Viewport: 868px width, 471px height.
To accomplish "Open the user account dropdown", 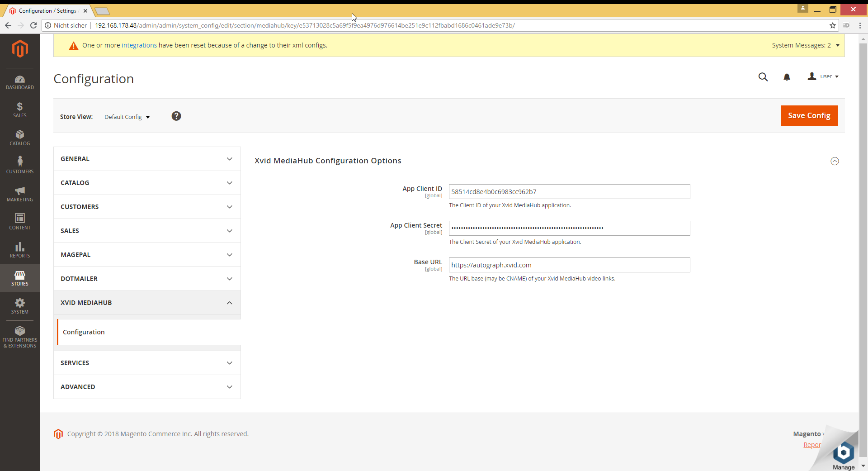I will pyautogui.click(x=823, y=76).
